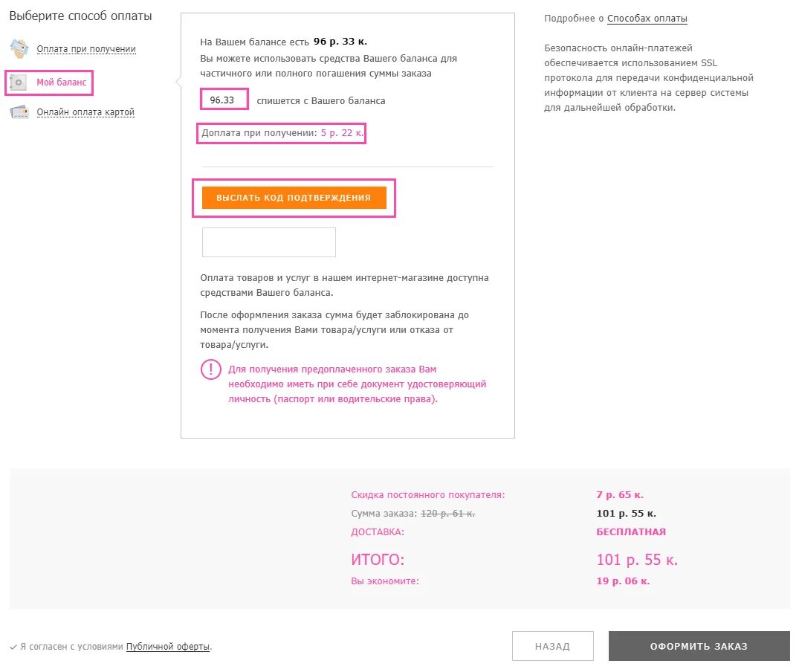Toggle the public offer agreement checkmark
Image resolution: width=799 pixels, height=672 pixels.
tap(13, 647)
